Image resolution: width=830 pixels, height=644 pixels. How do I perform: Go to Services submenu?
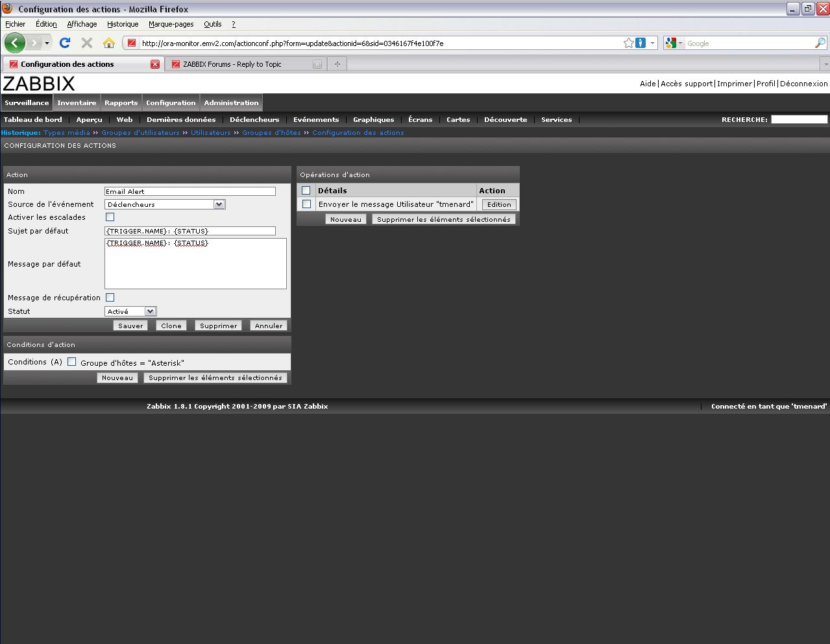pos(557,119)
